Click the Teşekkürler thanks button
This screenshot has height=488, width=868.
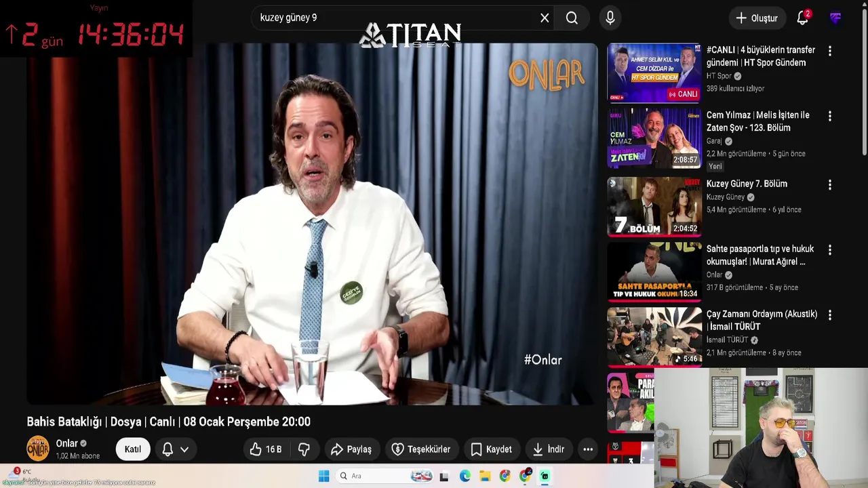coord(421,449)
